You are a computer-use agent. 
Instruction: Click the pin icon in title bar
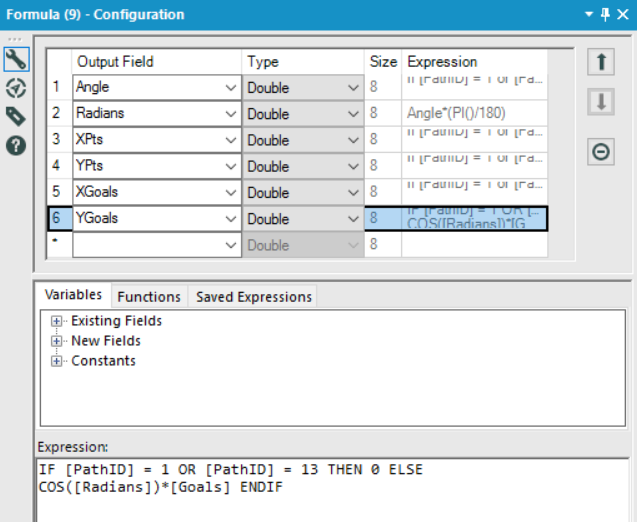[x=606, y=14]
